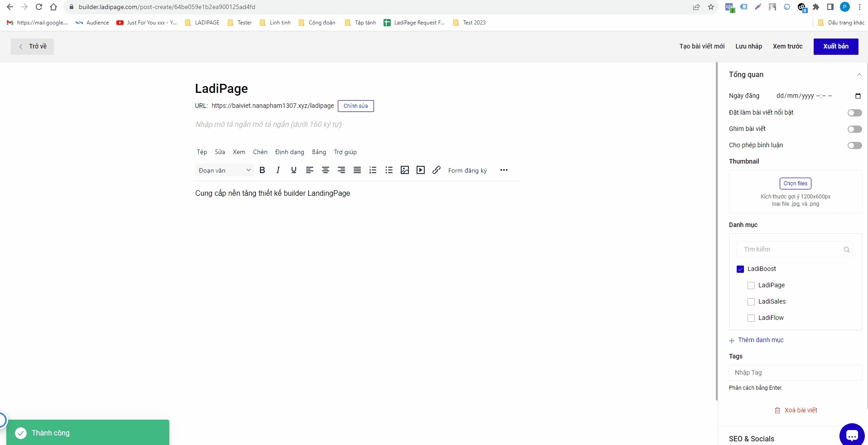Screen dimensions: 868x445
Task: Check the LadiPage category checkbox
Action: pos(751,285)
